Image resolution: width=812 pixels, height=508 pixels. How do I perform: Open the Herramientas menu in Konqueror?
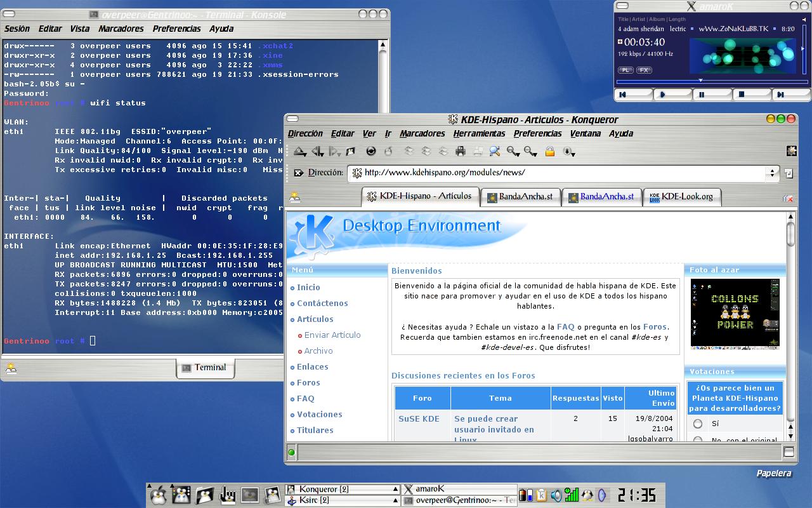pos(479,133)
